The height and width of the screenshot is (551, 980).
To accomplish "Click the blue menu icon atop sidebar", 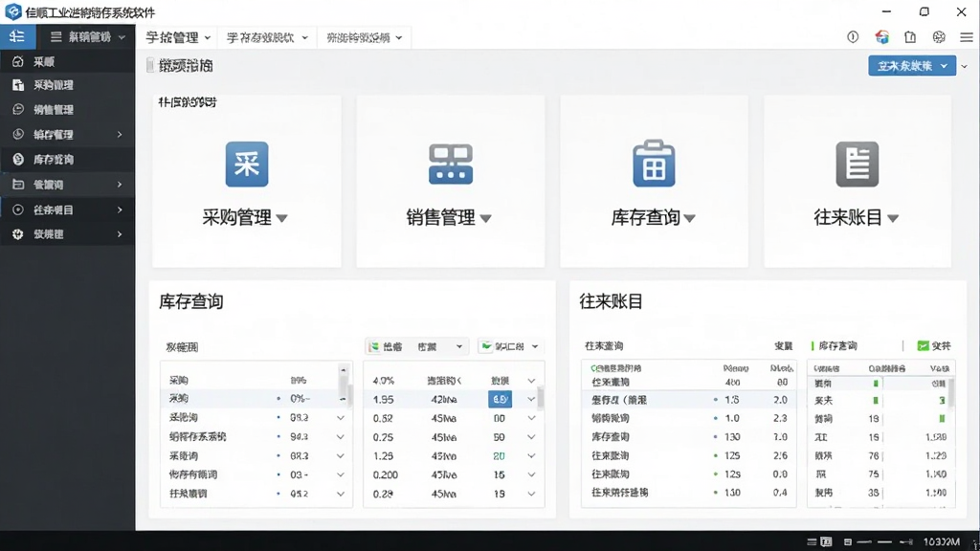I will 17,37.
